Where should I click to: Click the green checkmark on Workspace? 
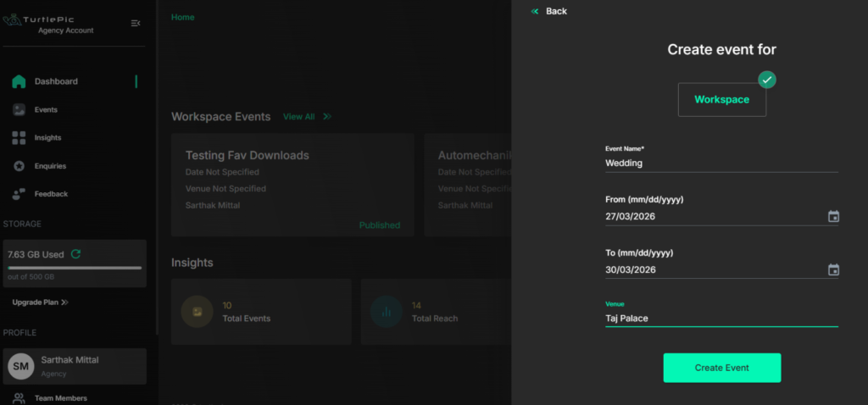point(767,80)
